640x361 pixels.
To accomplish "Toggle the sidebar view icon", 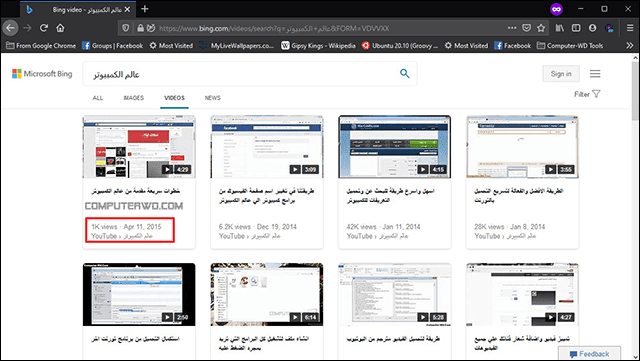I will point(576,28).
